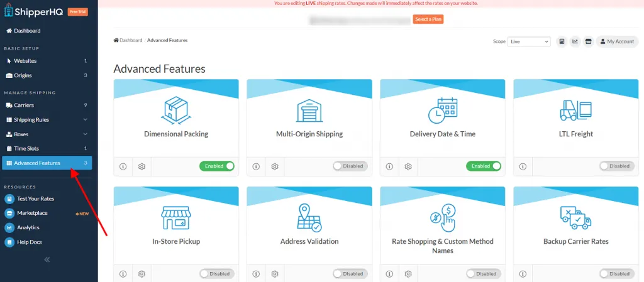
Task: Click the ShipperHQ logo
Action: (34, 11)
